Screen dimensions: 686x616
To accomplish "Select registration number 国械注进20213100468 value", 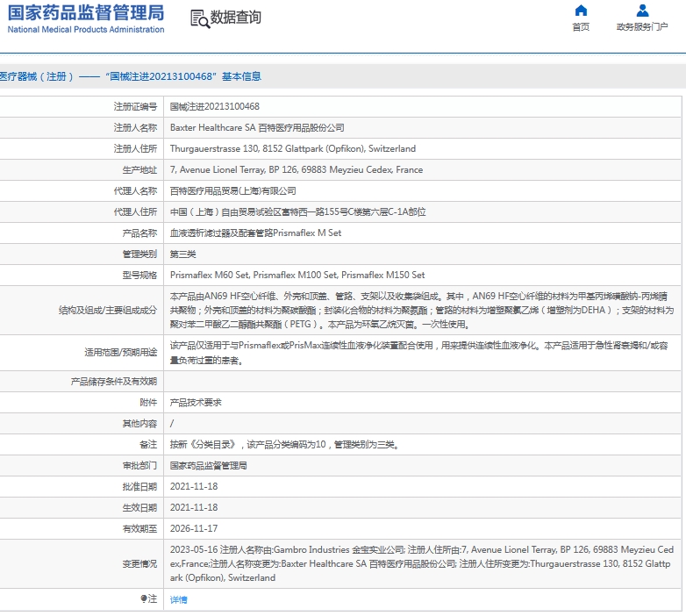I will click(214, 107).
